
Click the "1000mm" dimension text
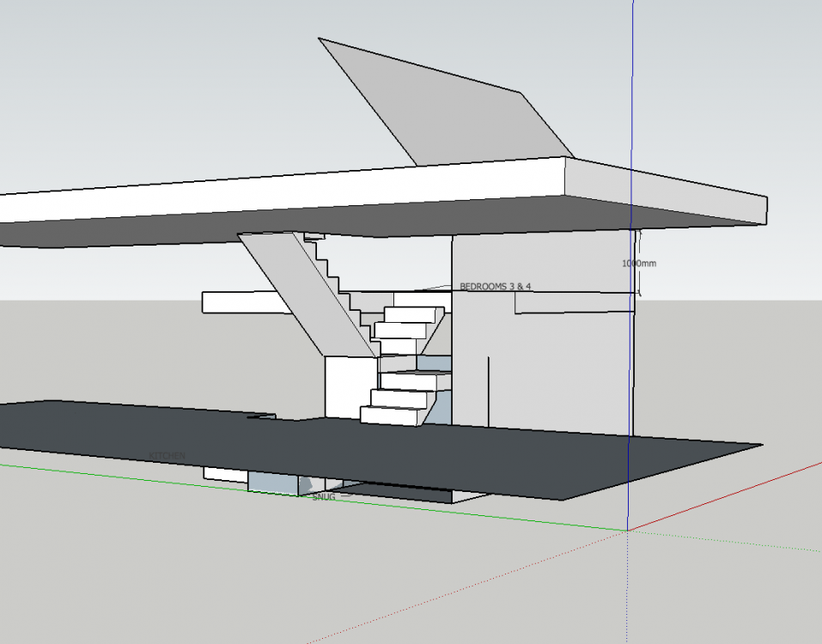(x=639, y=263)
